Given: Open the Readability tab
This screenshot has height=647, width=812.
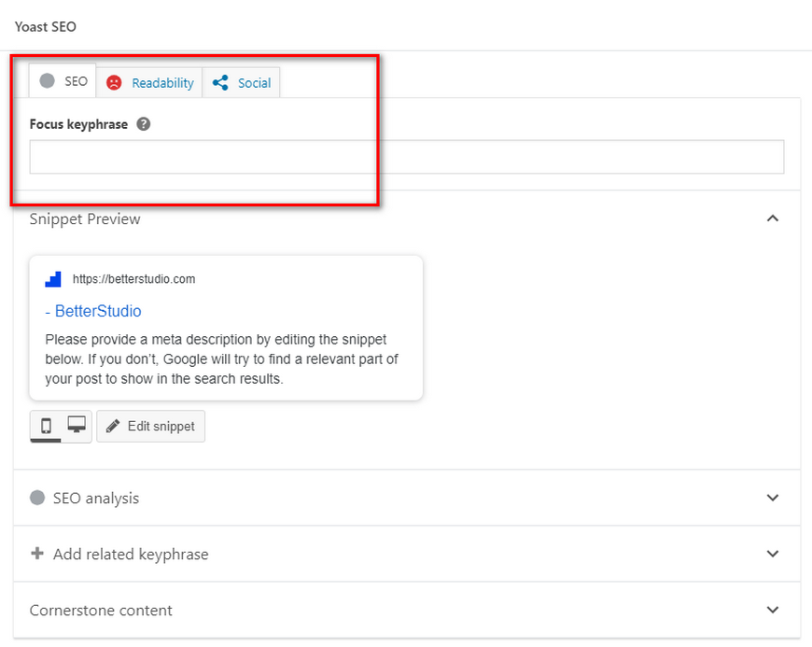Looking at the screenshot, I should click(149, 83).
